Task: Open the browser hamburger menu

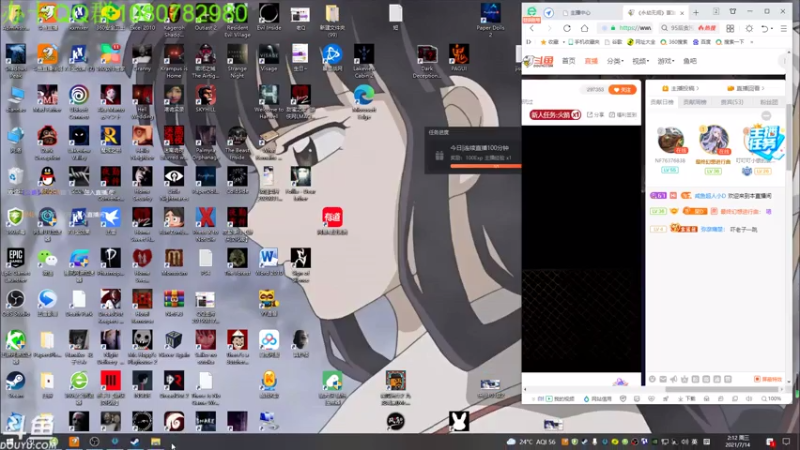Action: coord(784,29)
